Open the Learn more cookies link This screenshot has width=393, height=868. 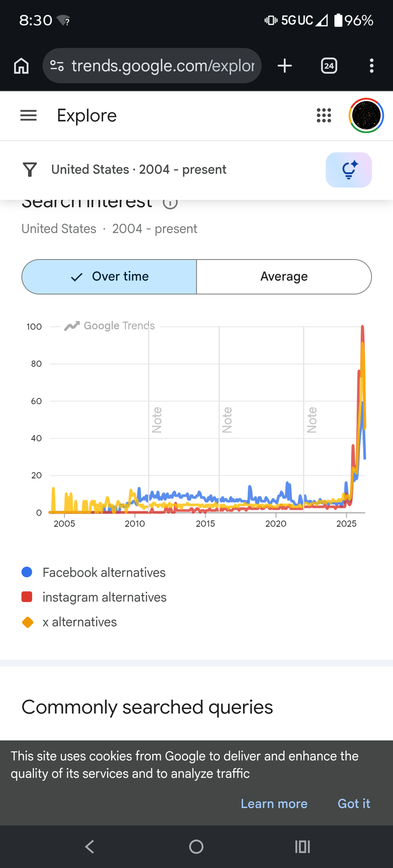click(274, 804)
